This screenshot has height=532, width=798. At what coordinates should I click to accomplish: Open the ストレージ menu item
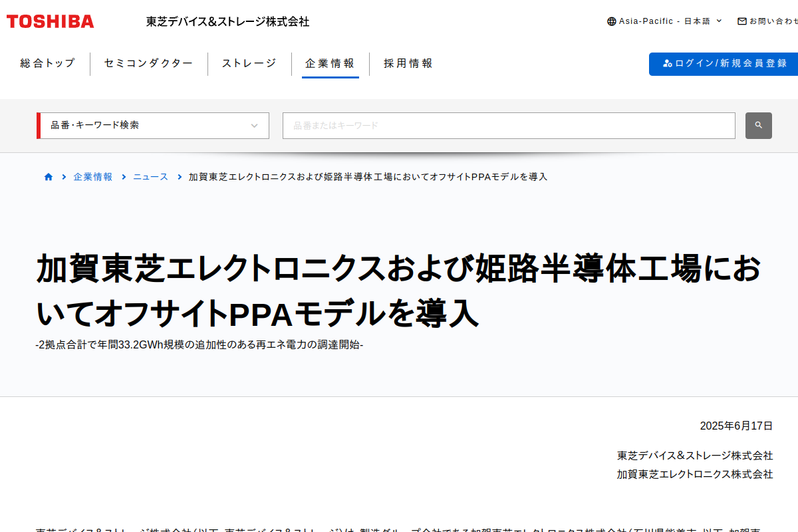(249, 63)
